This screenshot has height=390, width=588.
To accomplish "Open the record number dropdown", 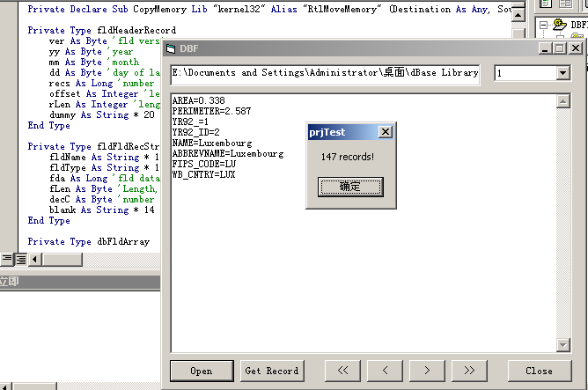I will pos(562,74).
